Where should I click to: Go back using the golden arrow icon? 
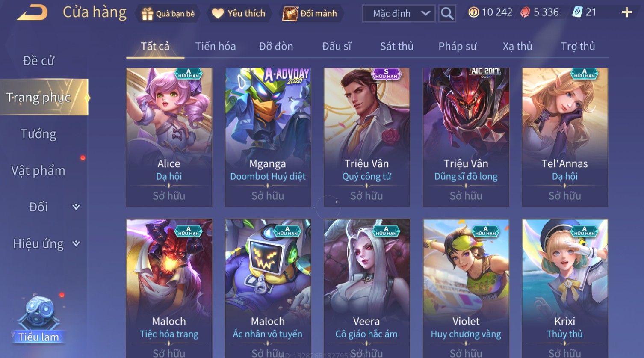point(32,13)
